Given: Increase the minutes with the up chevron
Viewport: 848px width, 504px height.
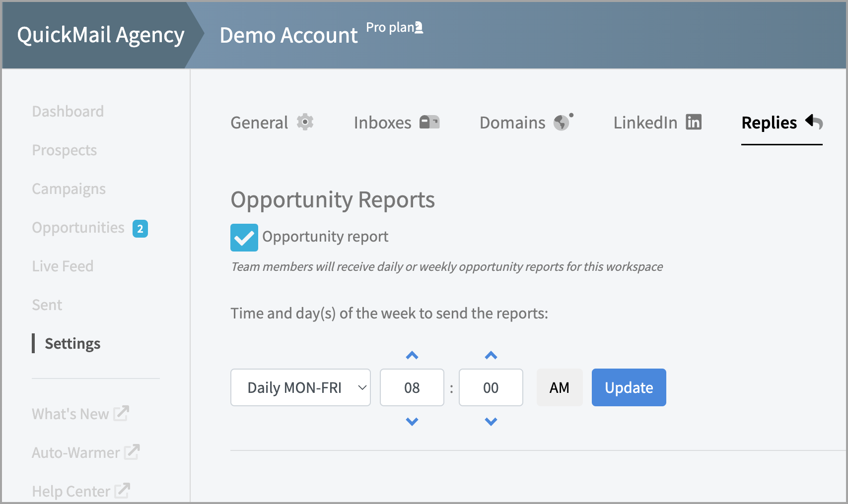Looking at the screenshot, I should 491,355.
